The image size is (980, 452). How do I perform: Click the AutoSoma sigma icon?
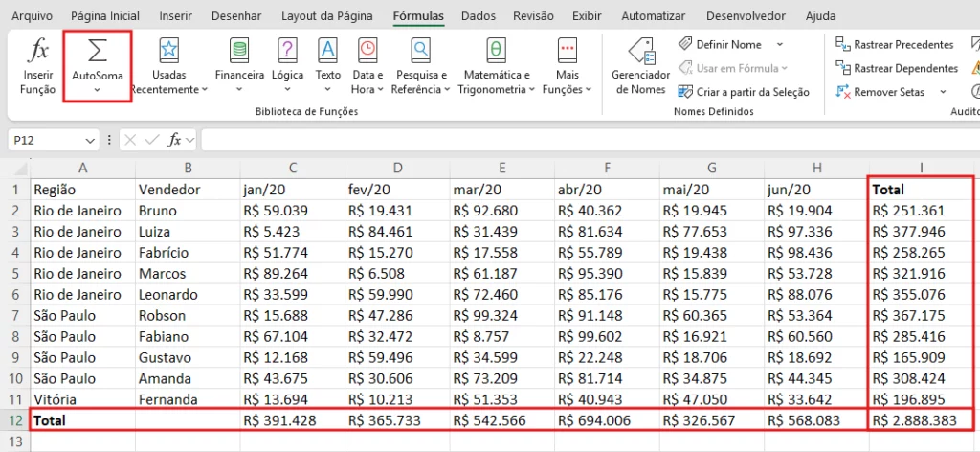click(x=97, y=52)
